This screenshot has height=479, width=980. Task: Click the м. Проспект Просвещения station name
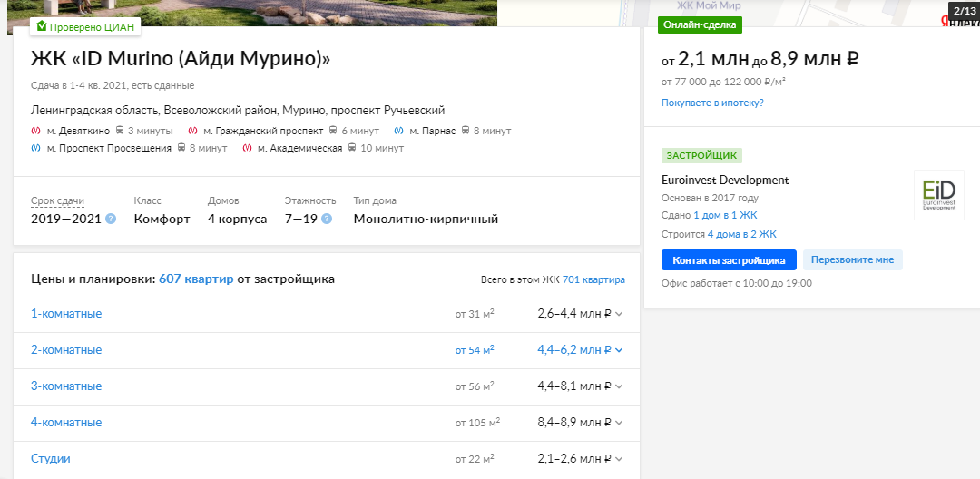[109, 148]
